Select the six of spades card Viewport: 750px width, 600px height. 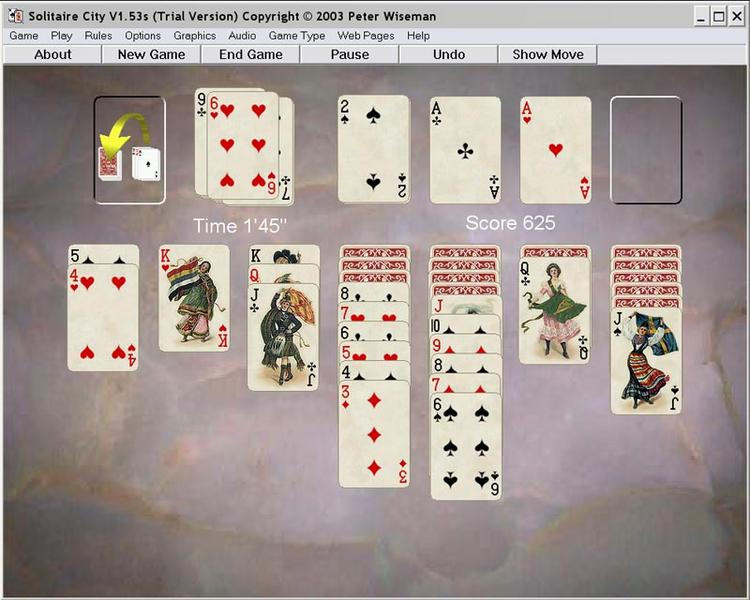[466, 446]
